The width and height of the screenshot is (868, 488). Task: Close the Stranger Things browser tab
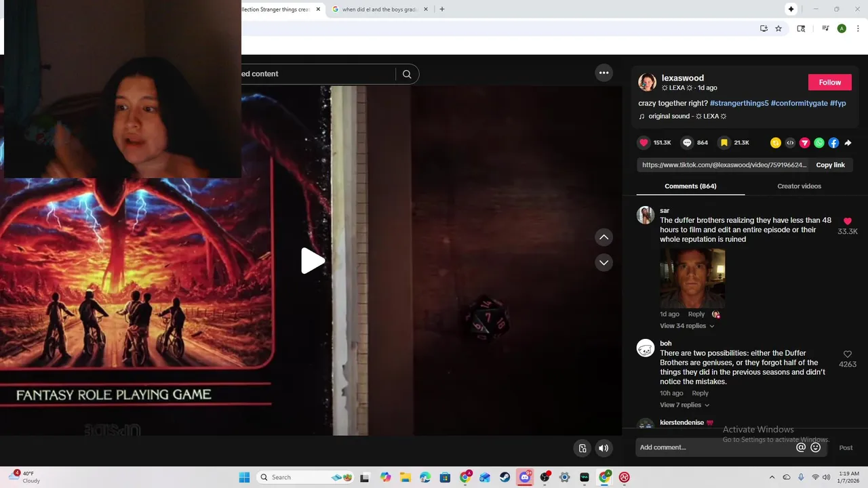click(318, 9)
